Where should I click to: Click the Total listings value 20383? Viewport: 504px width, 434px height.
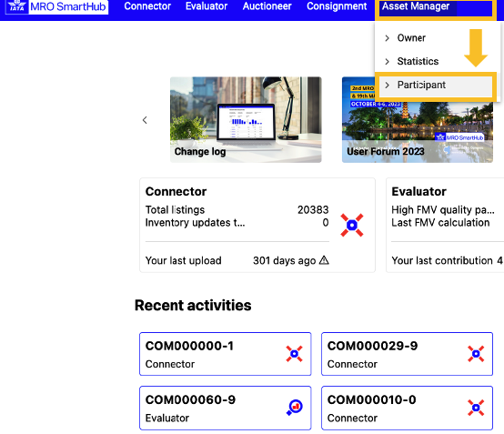point(313,209)
